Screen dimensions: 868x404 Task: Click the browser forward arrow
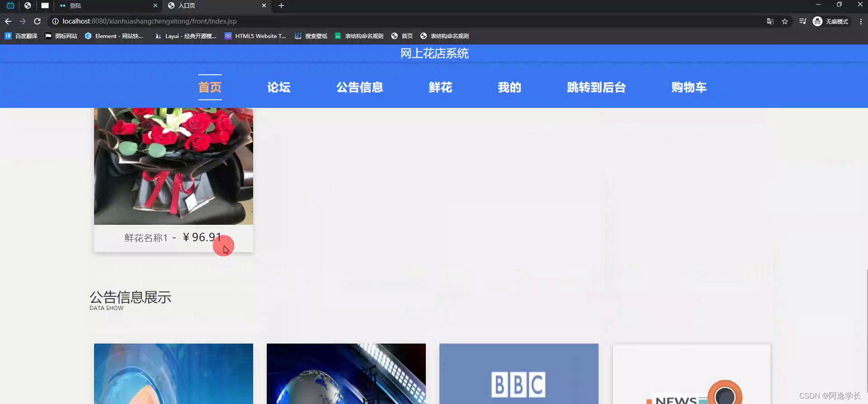[23, 21]
